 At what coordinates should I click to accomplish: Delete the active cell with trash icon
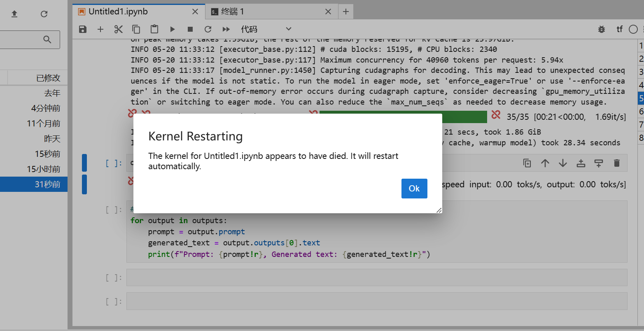pos(616,163)
